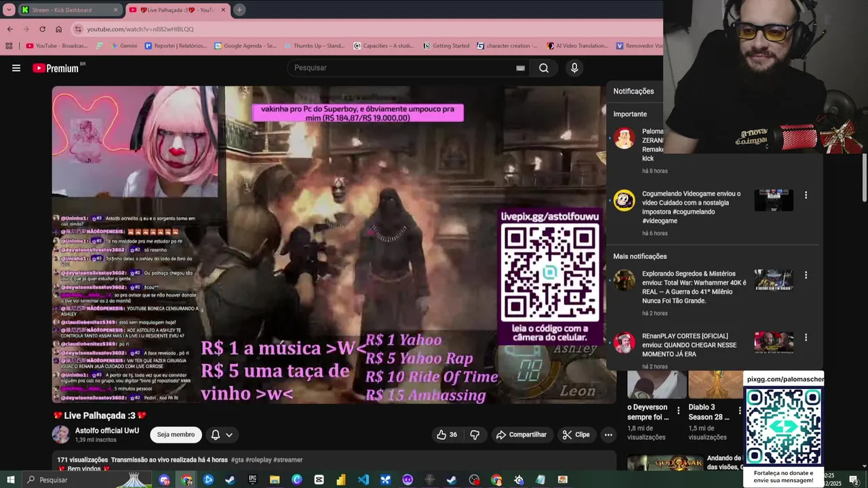Open REnanPLAY CORTES notification thumbnail
Image resolution: width=868 pixels, height=488 pixels.
[x=774, y=342]
